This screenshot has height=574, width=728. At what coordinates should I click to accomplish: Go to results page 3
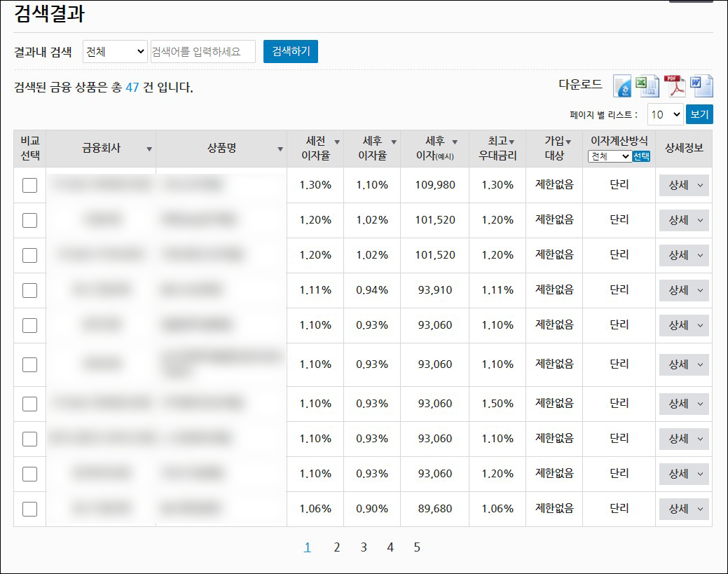point(364,547)
